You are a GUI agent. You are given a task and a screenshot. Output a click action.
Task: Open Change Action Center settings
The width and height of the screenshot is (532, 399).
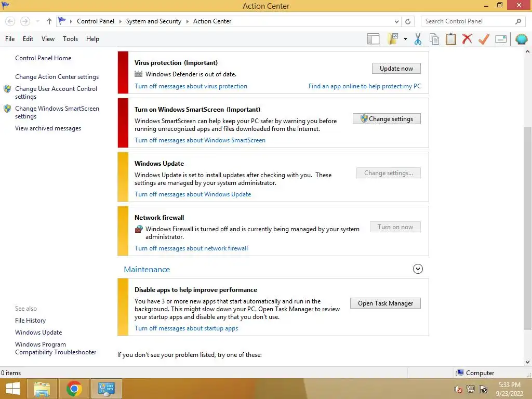click(57, 77)
